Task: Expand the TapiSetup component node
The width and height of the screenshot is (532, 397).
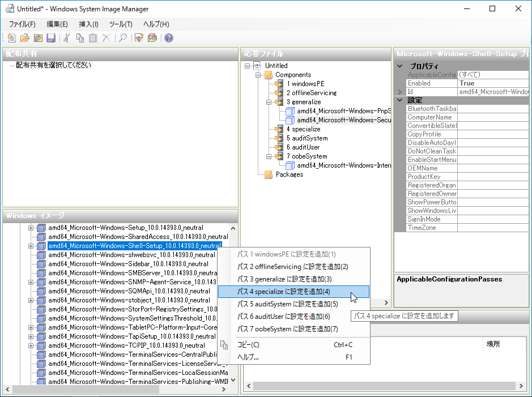Action: (x=31, y=336)
